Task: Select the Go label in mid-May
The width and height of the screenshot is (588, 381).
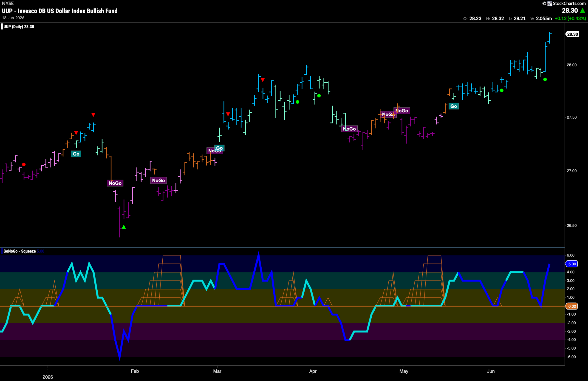Action: pos(454,106)
